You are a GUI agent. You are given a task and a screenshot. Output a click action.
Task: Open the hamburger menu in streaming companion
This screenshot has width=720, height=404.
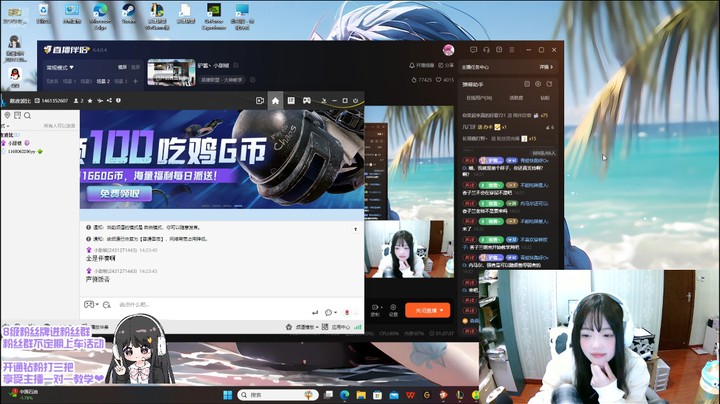click(512, 50)
